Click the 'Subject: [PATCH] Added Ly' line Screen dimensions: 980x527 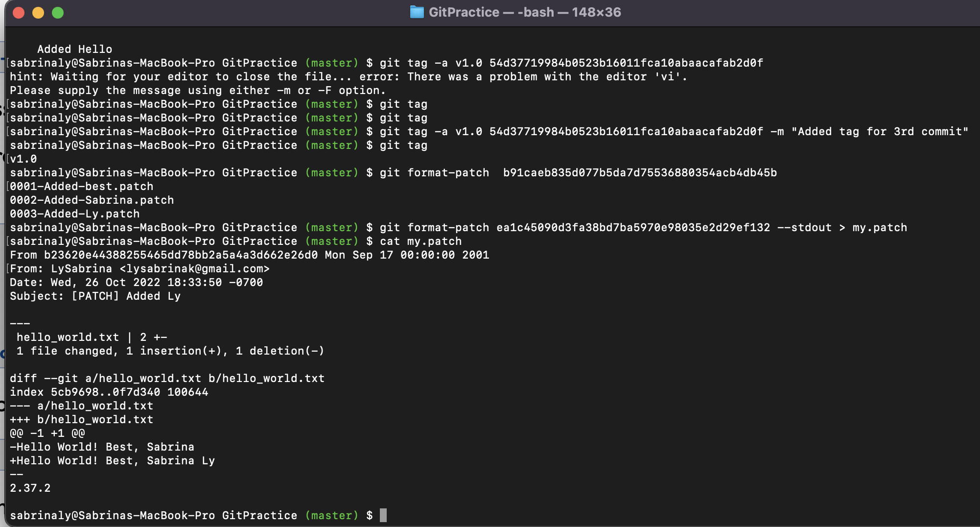[x=95, y=296]
